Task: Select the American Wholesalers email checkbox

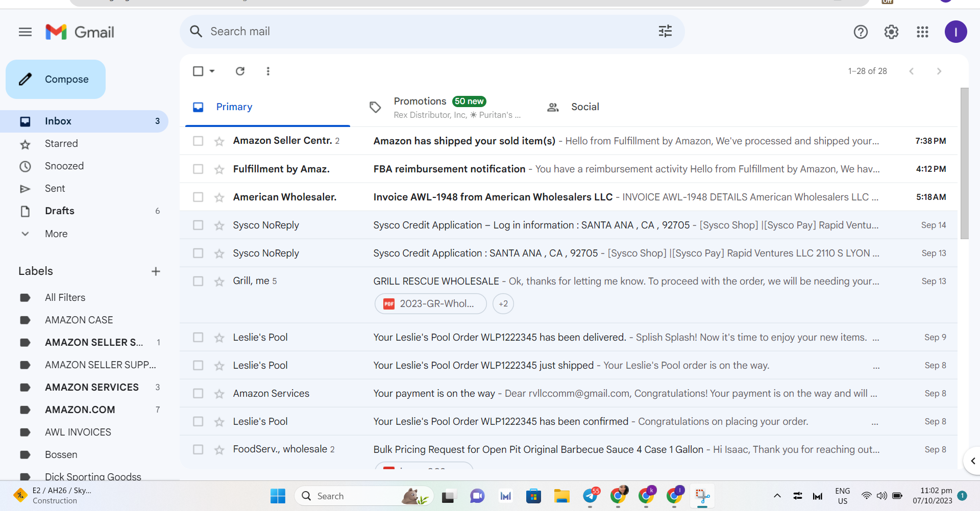Action: 198,197
